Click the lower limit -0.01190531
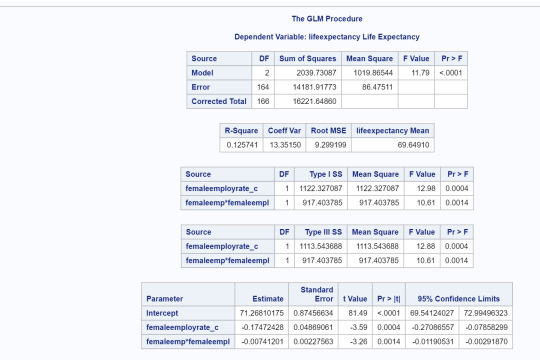540x360 pixels. click(x=433, y=342)
